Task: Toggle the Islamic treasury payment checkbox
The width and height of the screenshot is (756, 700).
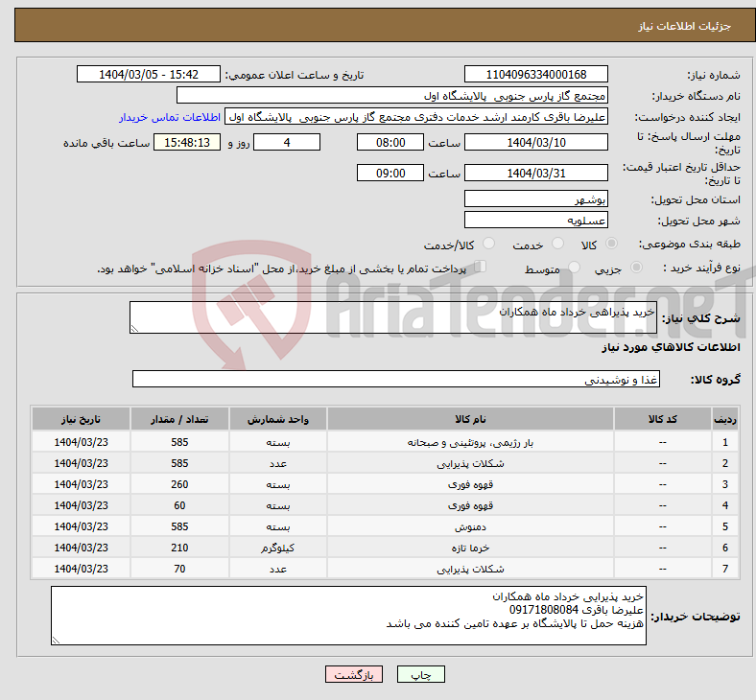Action: 481,267
